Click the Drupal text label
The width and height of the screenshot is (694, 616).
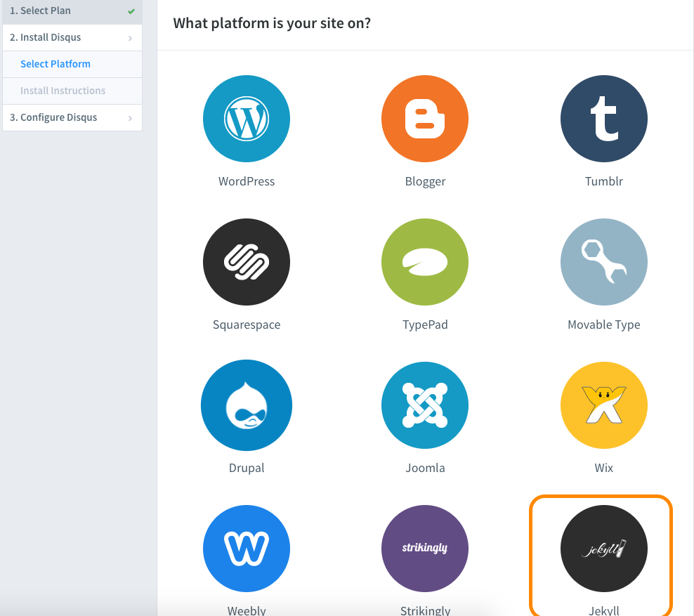[x=247, y=468]
